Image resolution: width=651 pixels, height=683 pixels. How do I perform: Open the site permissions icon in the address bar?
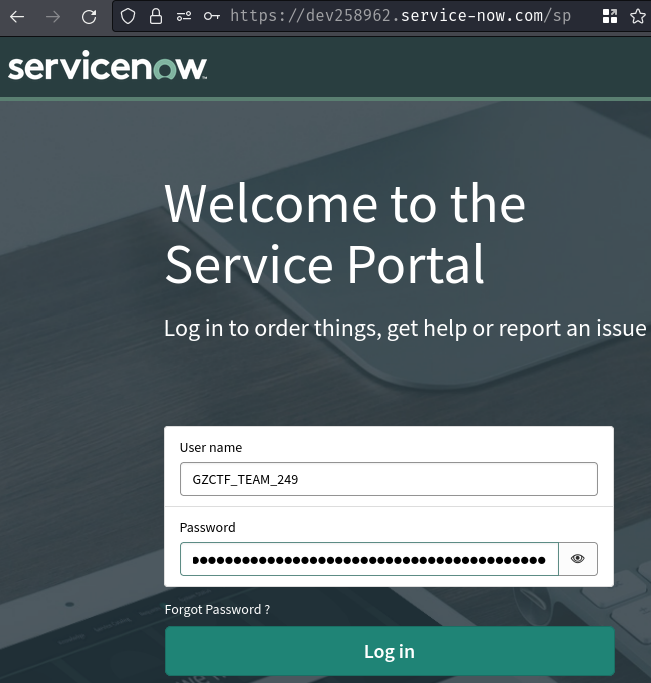pos(184,17)
